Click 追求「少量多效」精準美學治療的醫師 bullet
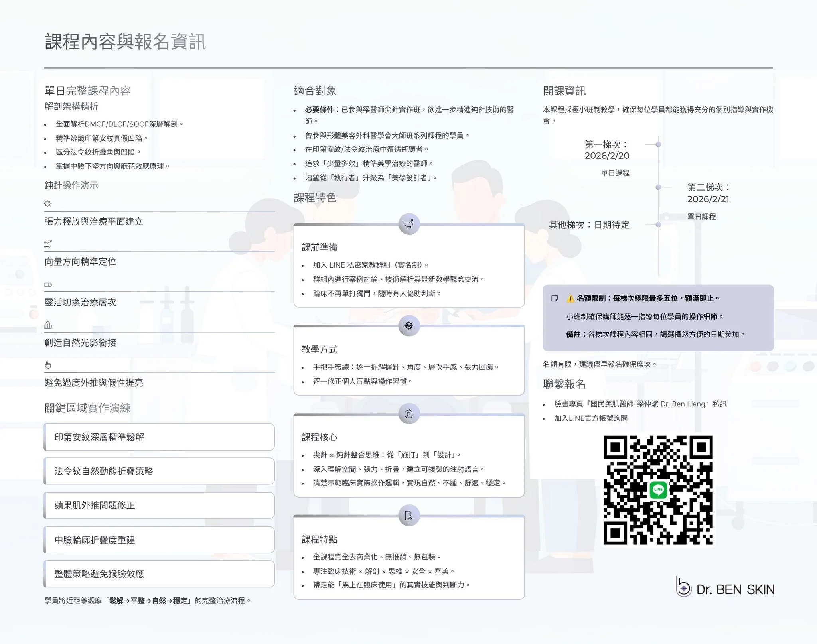 pyautogui.click(x=369, y=163)
